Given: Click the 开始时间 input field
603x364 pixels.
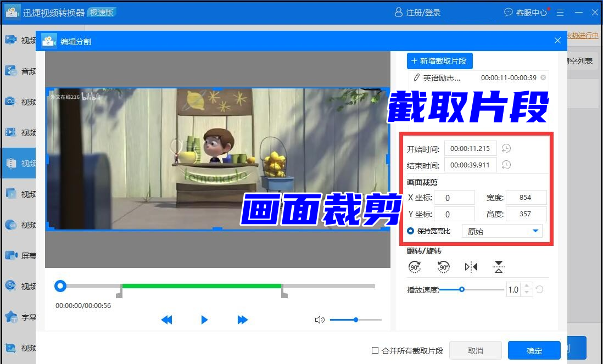Looking at the screenshot, I should point(470,148).
